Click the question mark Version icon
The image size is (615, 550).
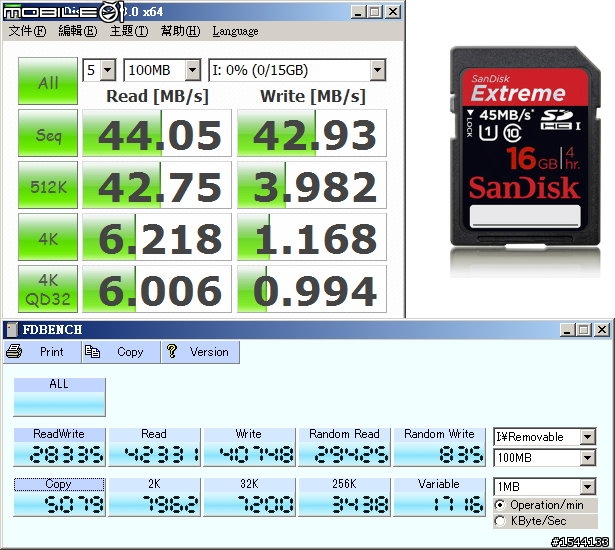pyautogui.click(x=171, y=351)
